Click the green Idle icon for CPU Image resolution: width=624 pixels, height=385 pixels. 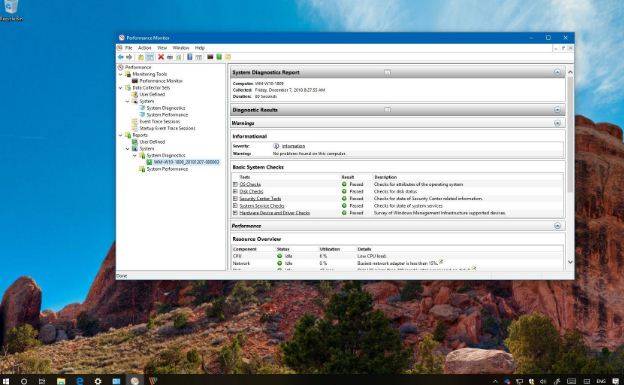click(x=279, y=256)
